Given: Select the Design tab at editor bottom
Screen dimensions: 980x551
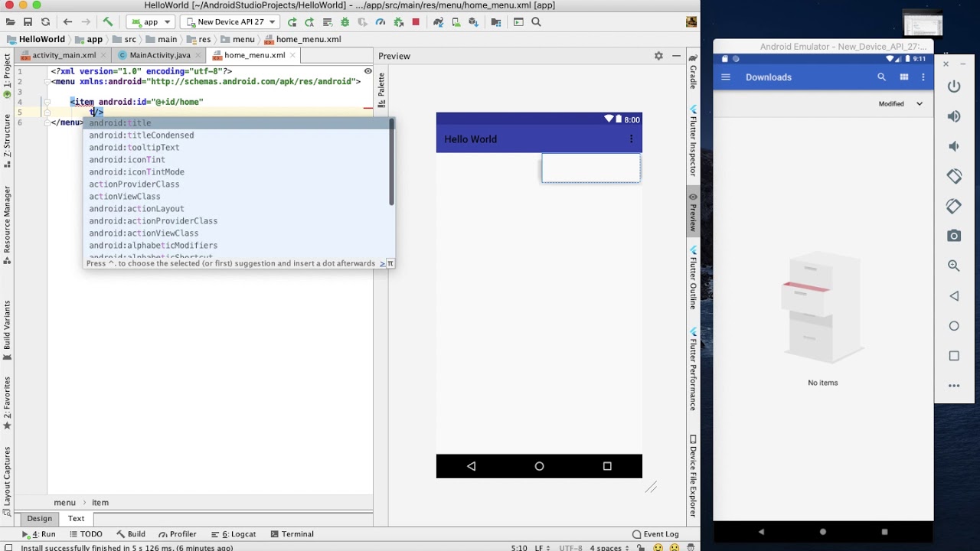Looking at the screenshot, I should pos(40,519).
